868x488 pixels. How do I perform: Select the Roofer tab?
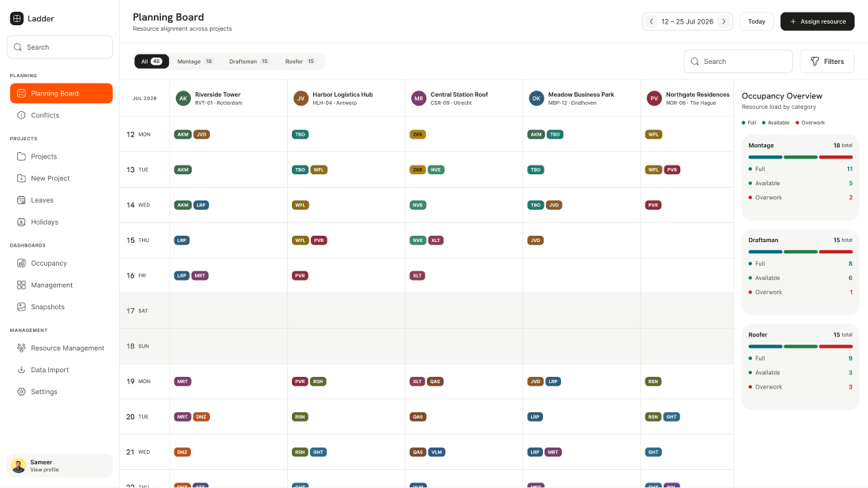point(300,61)
